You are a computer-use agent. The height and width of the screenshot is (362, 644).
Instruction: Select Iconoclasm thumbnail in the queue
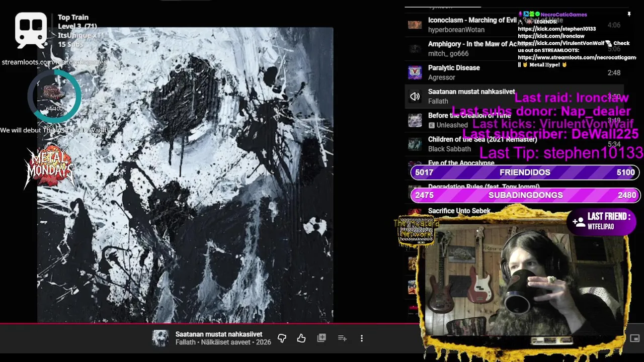[x=415, y=25]
